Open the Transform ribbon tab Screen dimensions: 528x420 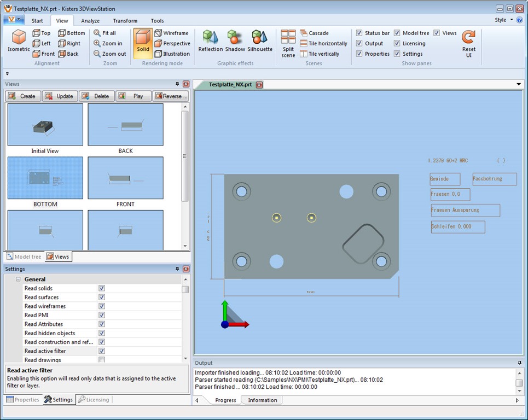click(x=125, y=21)
